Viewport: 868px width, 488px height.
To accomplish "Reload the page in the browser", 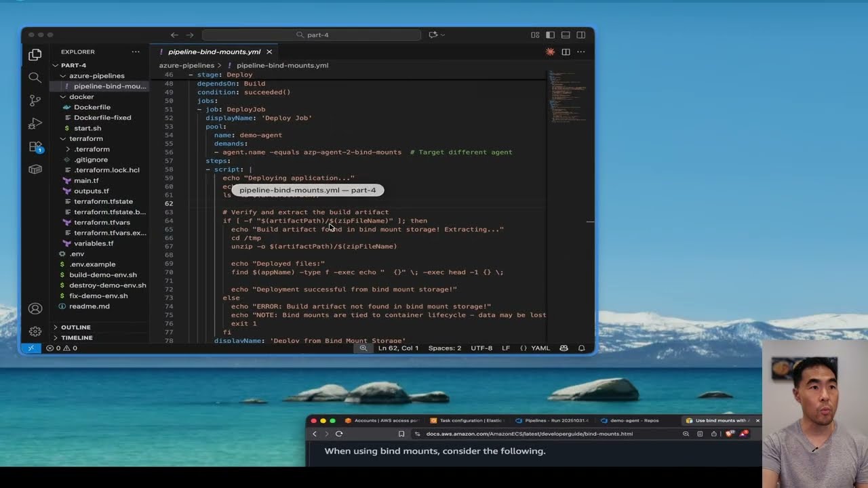I will (x=339, y=434).
